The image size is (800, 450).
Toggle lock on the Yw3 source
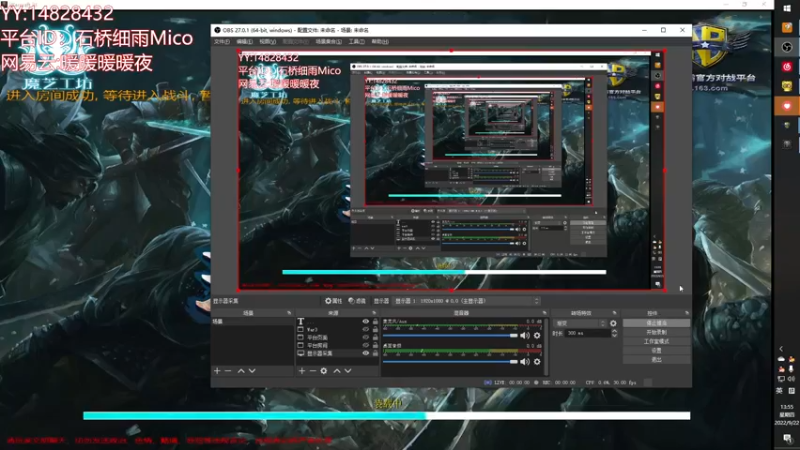[376, 330]
